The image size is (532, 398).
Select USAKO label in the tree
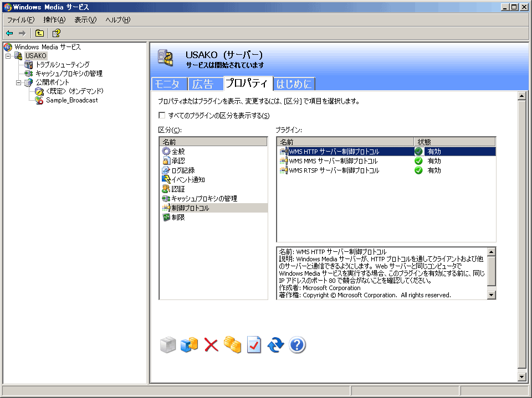pyautogui.click(x=36, y=56)
